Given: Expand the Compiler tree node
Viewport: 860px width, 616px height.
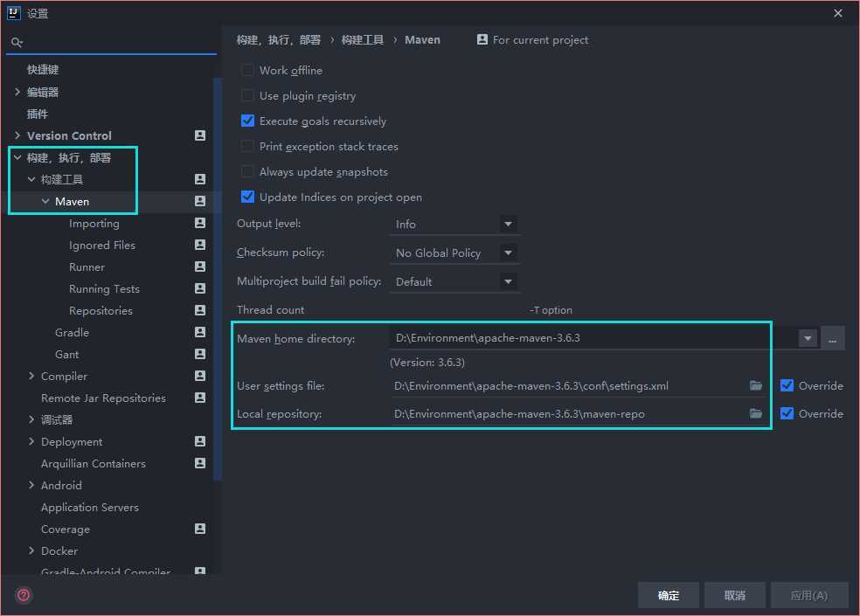Looking at the screenshot, I should (31, 376).
